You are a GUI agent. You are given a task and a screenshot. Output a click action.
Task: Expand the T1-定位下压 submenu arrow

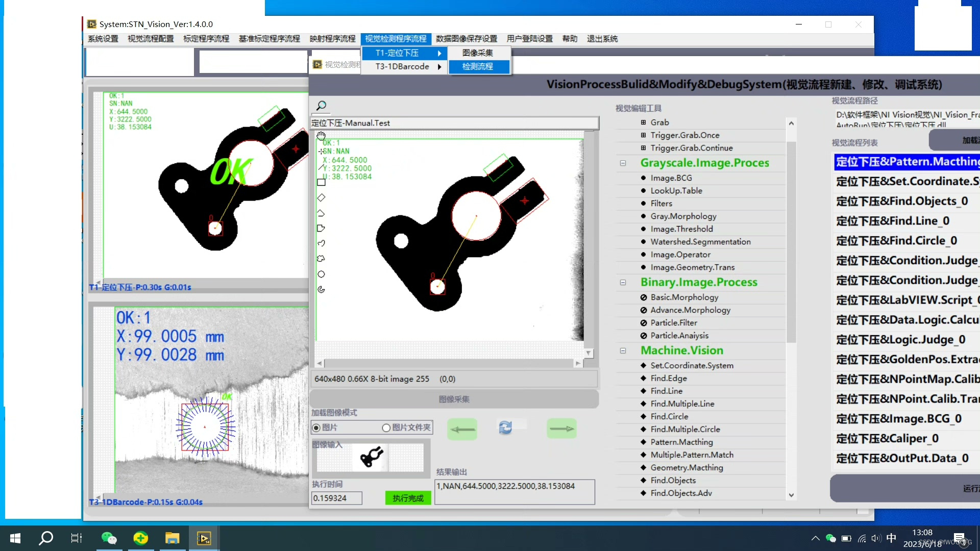point(439,53)
